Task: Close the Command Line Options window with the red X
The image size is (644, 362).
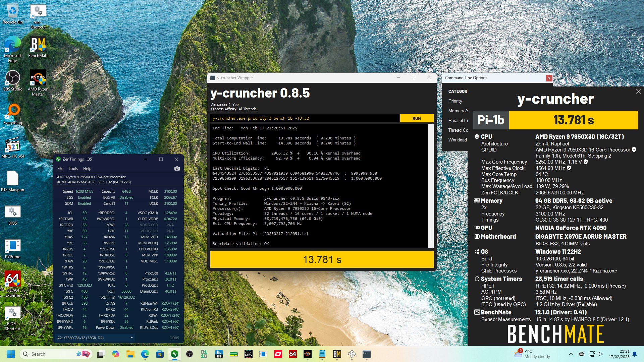Action: pyautogui.click(x=549, y=78)
